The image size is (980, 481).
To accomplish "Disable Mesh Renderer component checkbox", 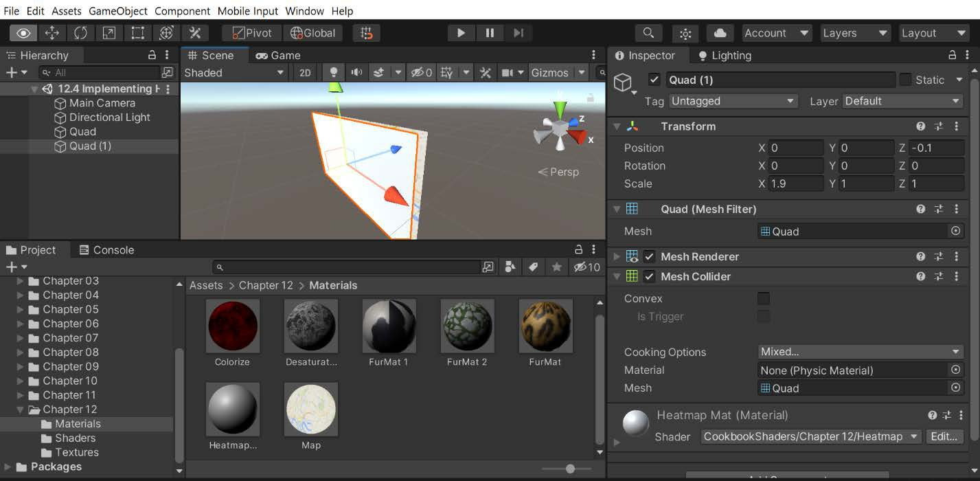I will point(649,256).
